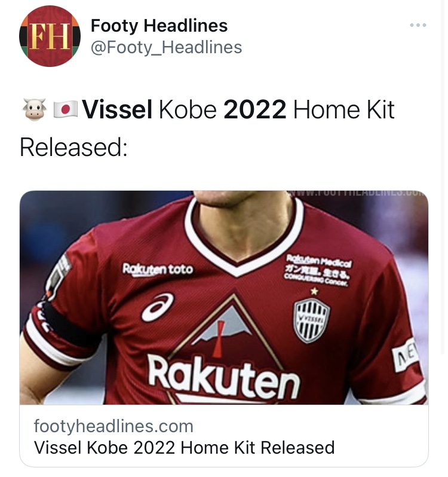Click the Japan flag emoji
The height and width of the screenshot is (477, 448).
(65, 109)
